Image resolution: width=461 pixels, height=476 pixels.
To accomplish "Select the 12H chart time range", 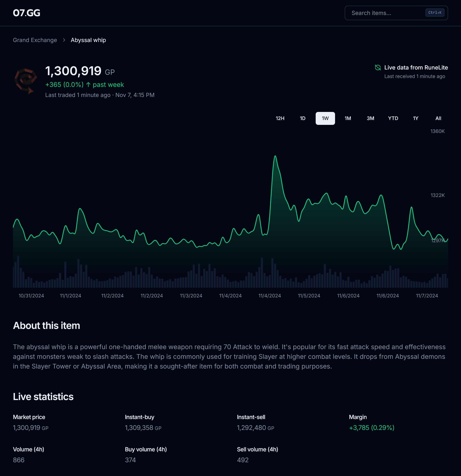I will click(280, 118).
